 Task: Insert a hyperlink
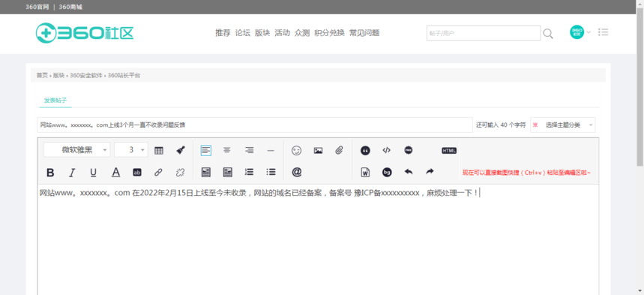(158, 173)
